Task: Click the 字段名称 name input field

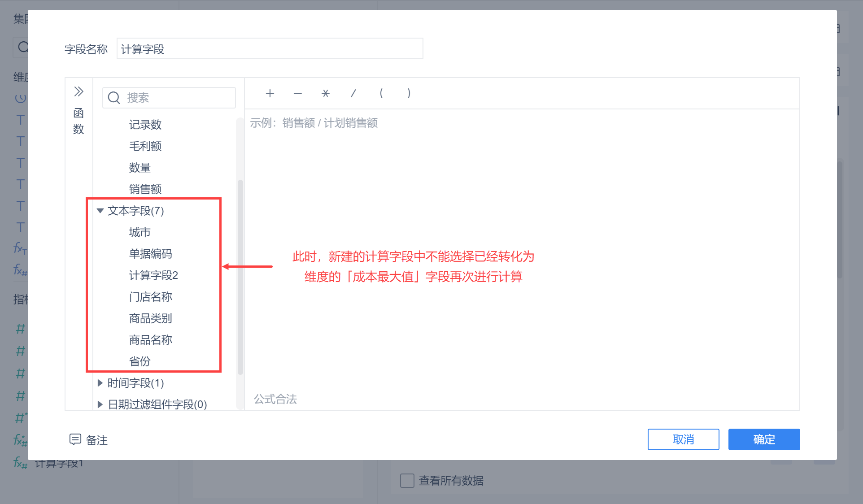Action: 270,49
